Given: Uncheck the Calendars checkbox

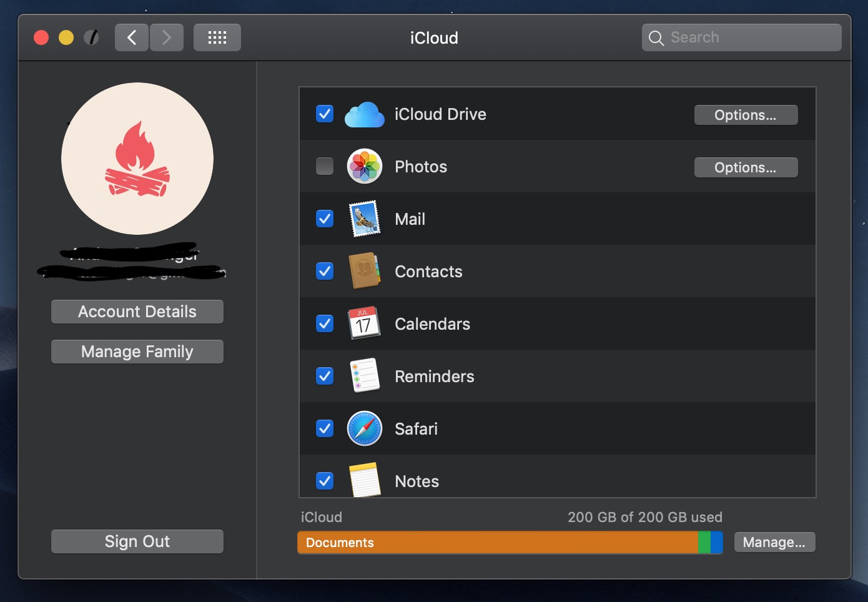Looking at the screenshot, I should [x=325, y=323].
